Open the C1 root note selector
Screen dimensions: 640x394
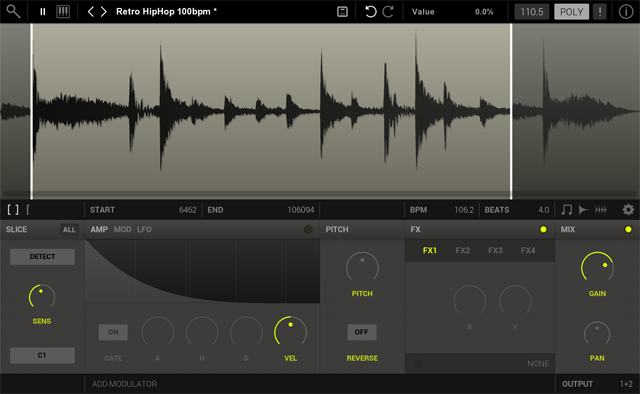pyautogui.click(x=42, y=355)
